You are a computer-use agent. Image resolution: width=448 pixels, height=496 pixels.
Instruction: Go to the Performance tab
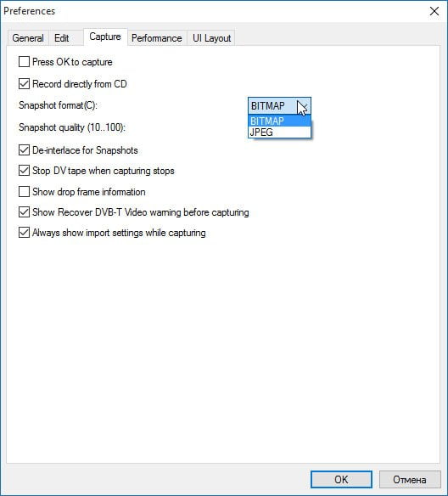click(157, 38)
